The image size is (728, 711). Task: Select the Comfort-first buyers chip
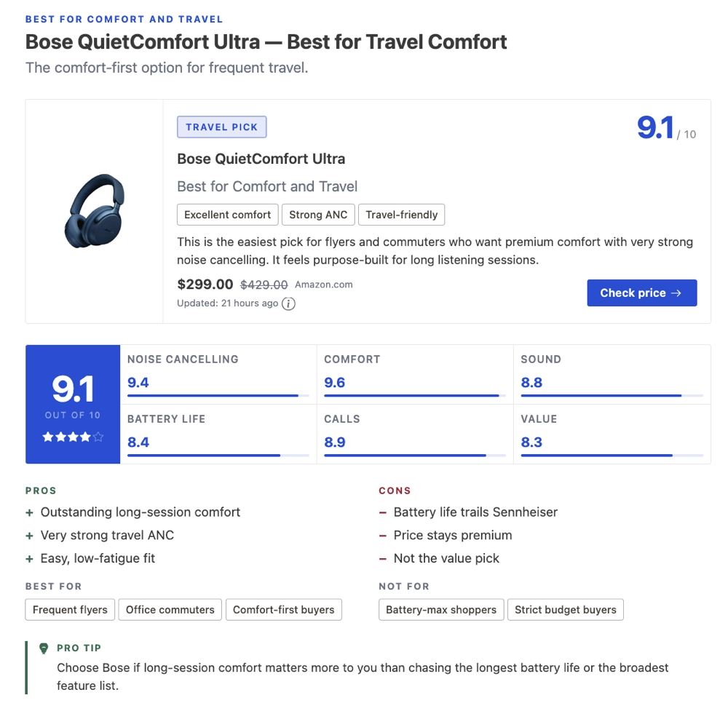[x=284, y=610]
